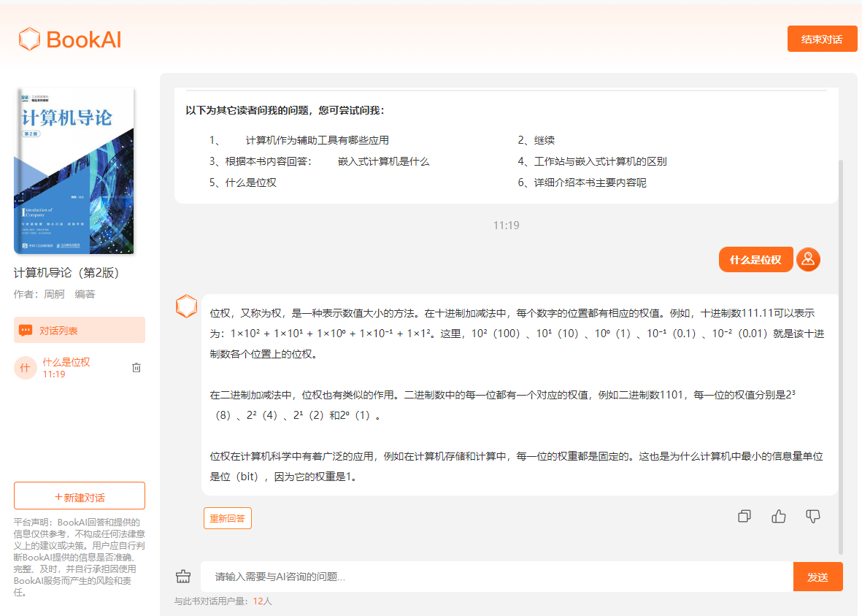
Task: Click the 发送 send button
Action: (817, 577)
